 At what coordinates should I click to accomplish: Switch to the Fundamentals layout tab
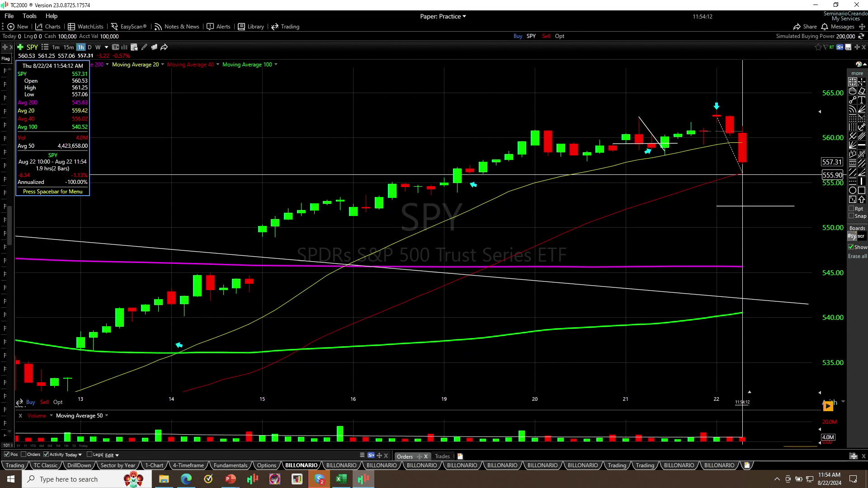pos(230,465)
